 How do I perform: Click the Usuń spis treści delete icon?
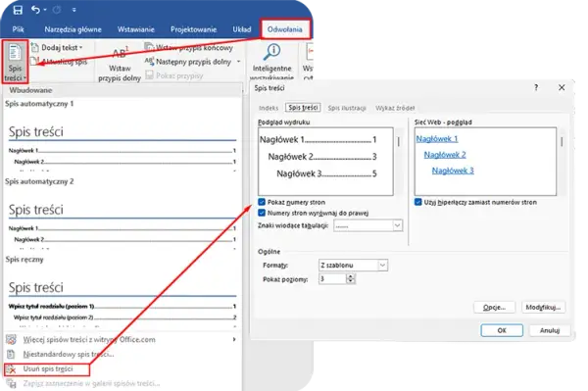pos(11,369)
